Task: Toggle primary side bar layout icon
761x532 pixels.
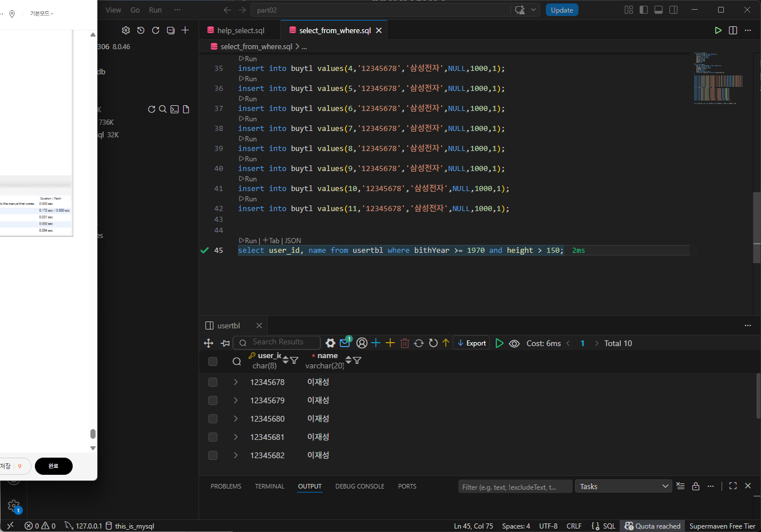Action: coord(644,10)
